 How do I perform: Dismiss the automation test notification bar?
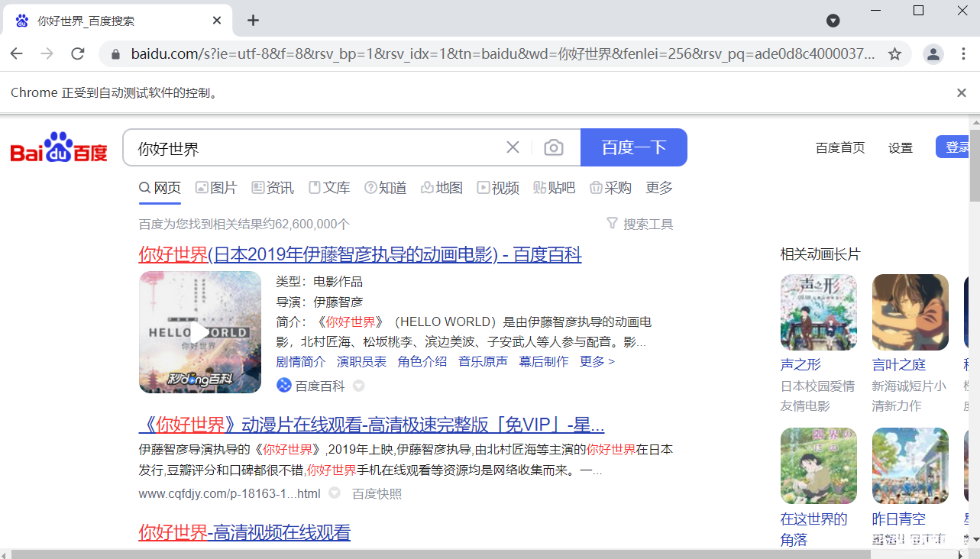961,92
